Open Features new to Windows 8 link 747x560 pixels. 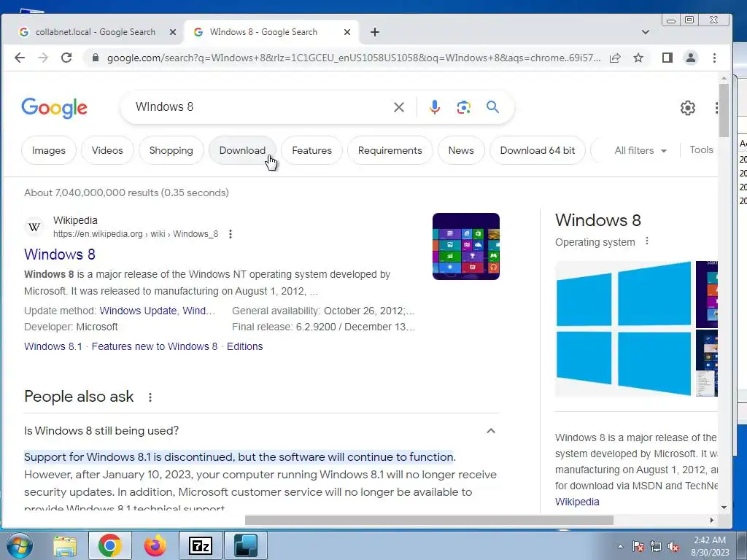click(155, 346)
